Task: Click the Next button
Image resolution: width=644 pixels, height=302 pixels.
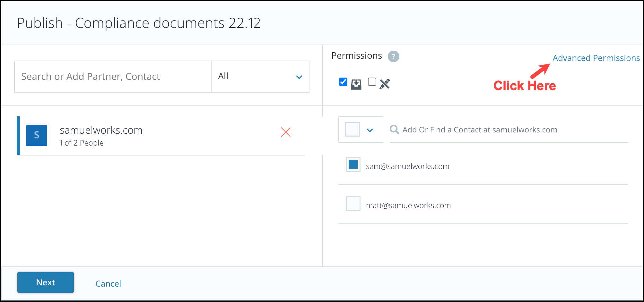Action: click(46, 282)
